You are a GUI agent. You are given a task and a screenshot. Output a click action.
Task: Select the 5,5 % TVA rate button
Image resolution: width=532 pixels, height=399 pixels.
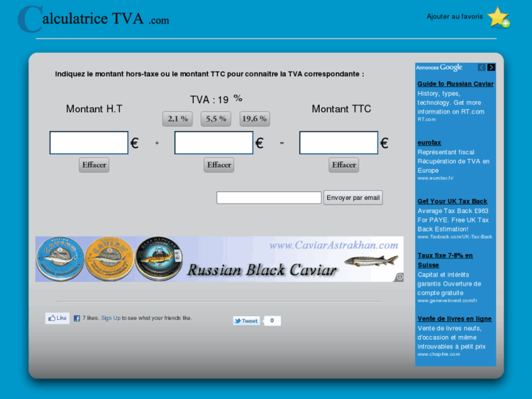pos(216,119)
